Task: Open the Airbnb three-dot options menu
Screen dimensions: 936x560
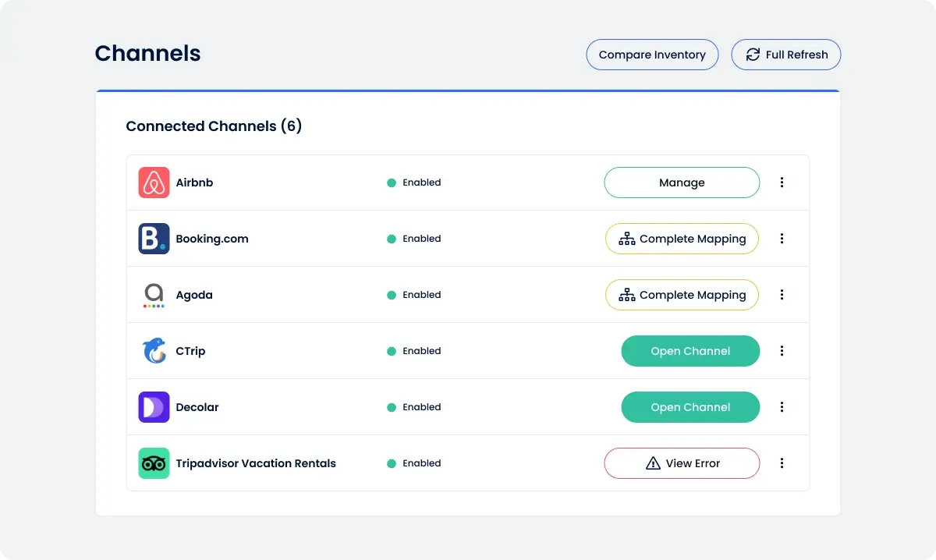Action: tap(782, 183)
